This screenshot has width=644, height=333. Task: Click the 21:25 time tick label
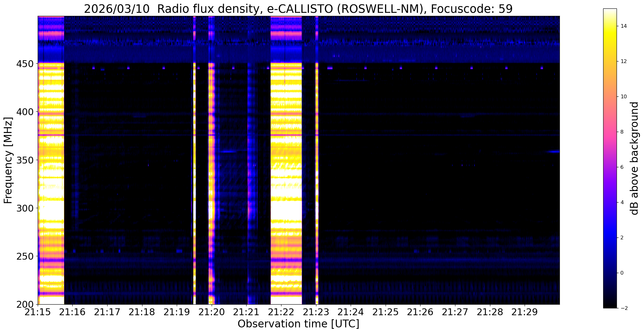click(x=386, y=312)
